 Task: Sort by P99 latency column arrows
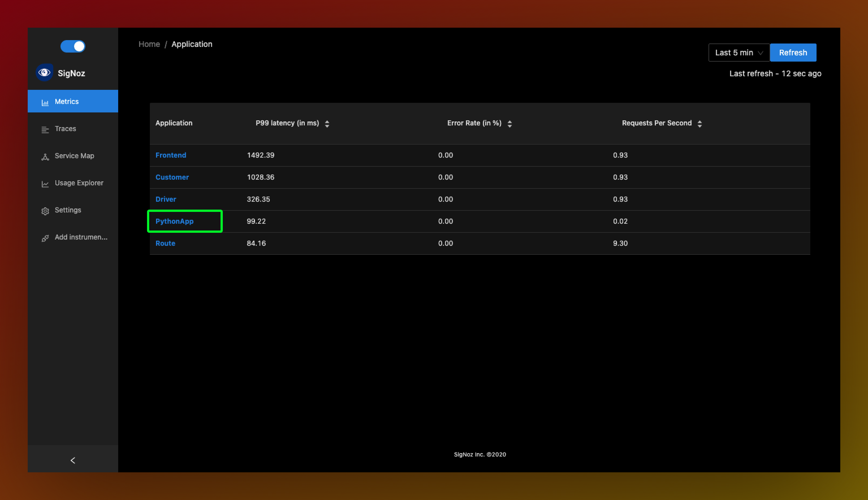tap(327, 123)
